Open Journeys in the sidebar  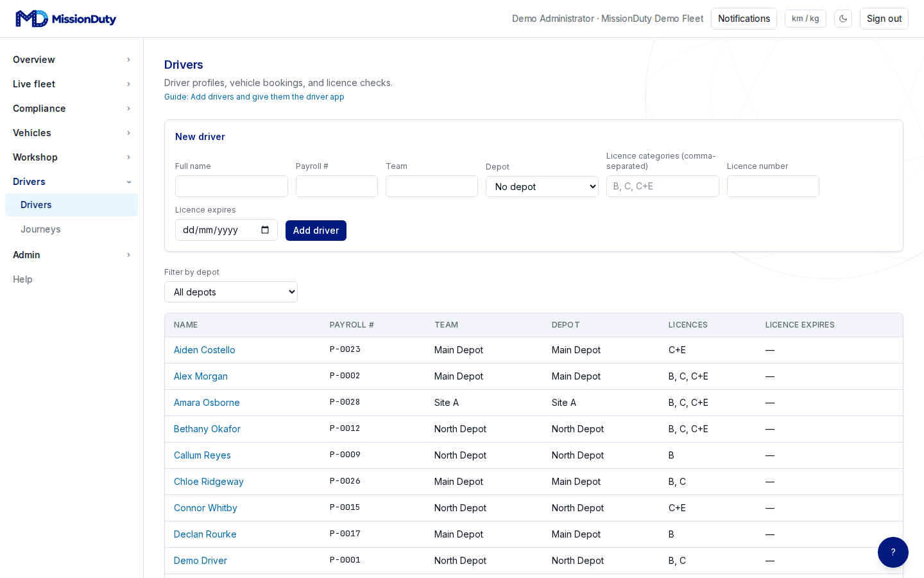(72, 229)
